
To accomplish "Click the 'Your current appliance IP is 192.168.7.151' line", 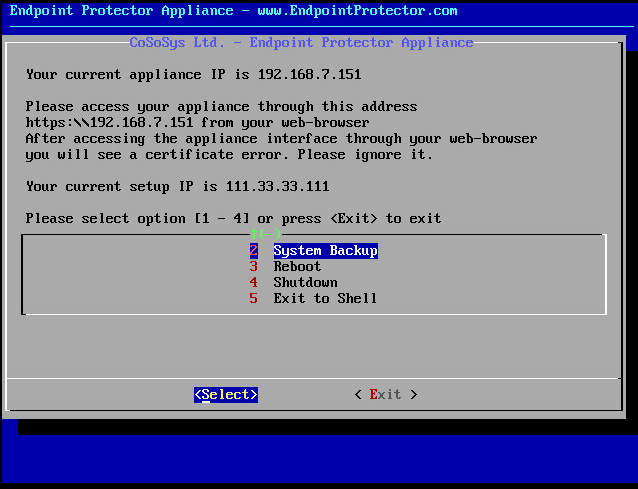I will point(194,74).
